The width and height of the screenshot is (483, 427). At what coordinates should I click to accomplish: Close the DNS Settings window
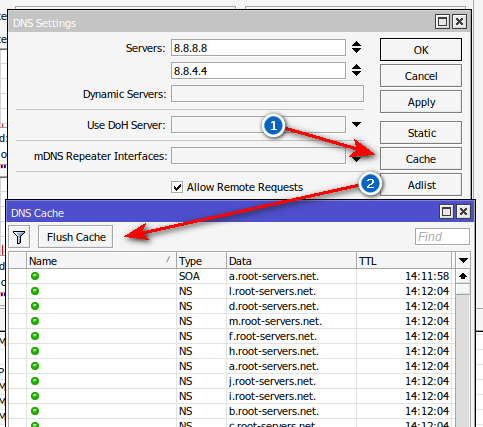tap(459, 22)
